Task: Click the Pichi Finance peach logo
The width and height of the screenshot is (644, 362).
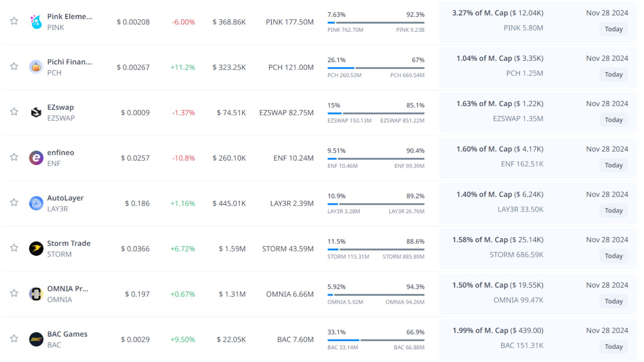Action: coord(36,67)
